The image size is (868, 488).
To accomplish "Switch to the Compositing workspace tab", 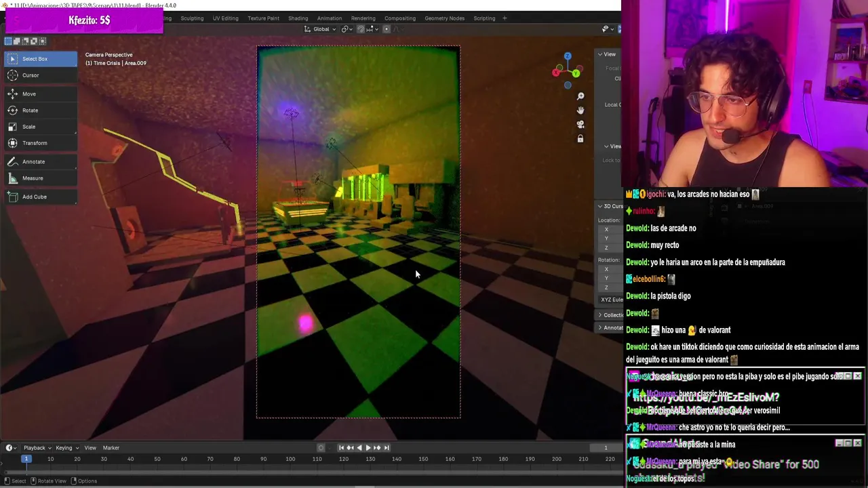I will click(400, 18).
